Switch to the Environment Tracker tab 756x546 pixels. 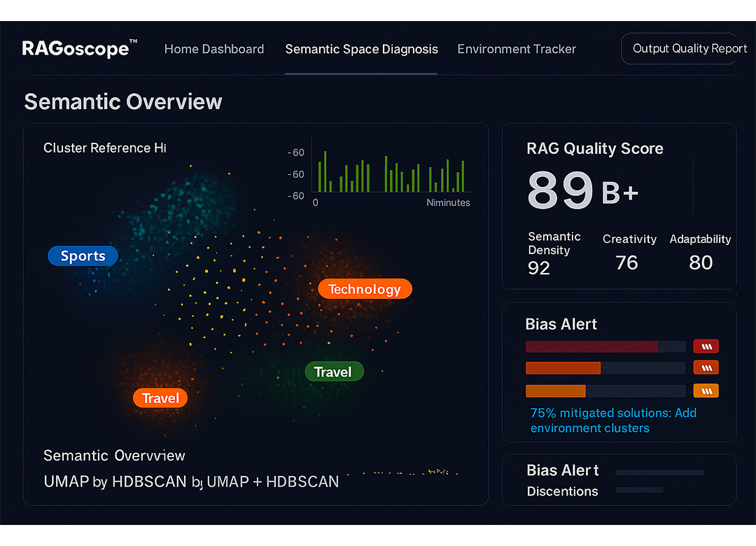pyautogui.click(x=517, y=49)
